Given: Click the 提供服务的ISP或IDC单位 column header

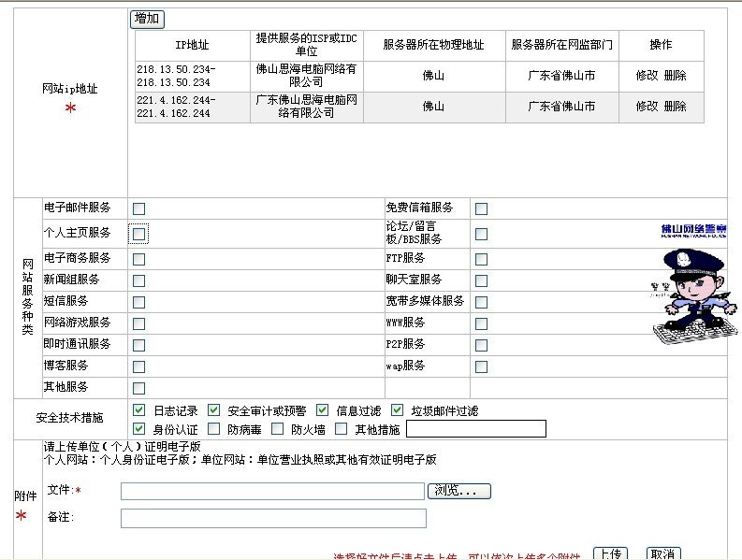Looking at the screenshot, I should pos(306,45).
